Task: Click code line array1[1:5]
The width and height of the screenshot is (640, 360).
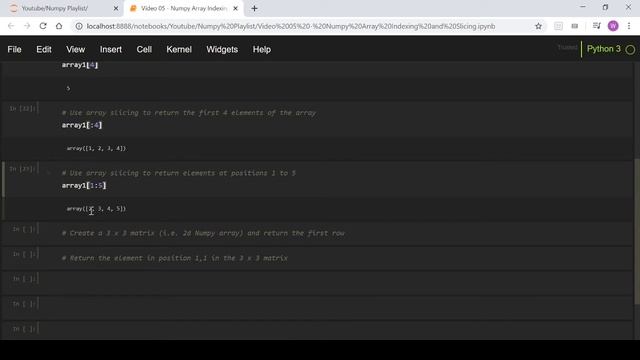Action: coord(84,186)
